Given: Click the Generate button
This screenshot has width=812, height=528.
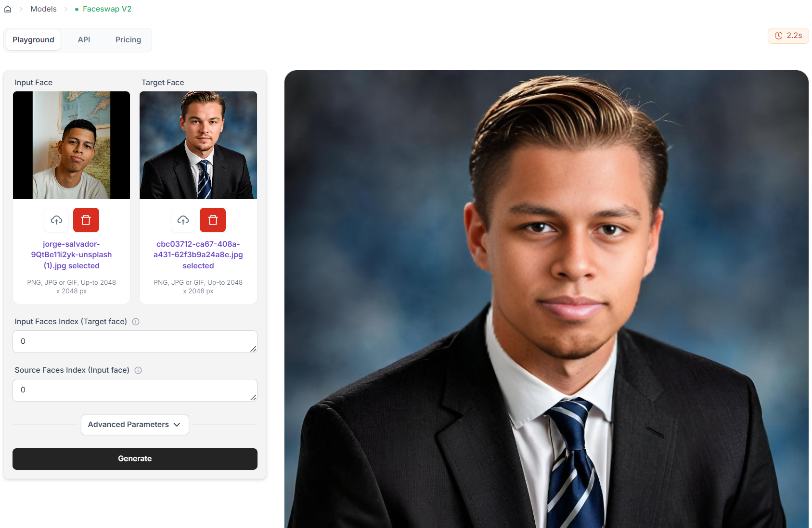Looking at the screenshot, I should pyautogui.click(x=135, y=459).
